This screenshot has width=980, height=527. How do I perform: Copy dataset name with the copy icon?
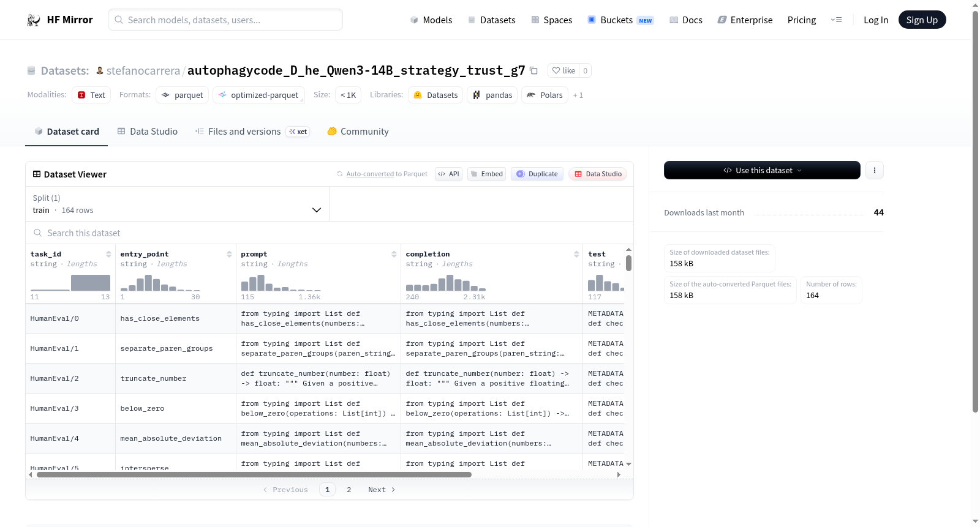click(533, 71)
